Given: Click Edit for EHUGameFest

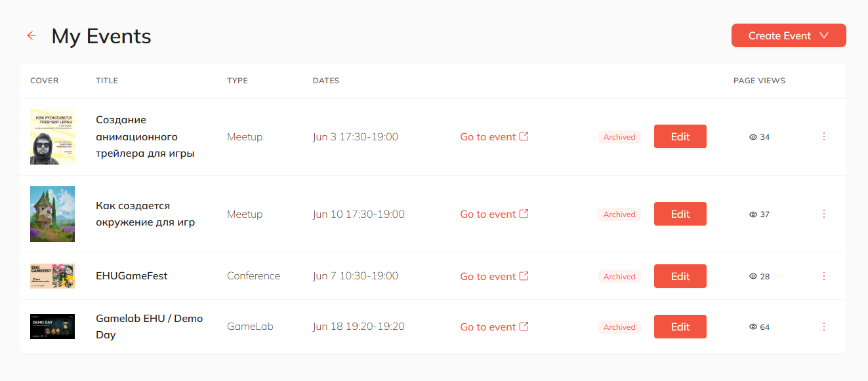Looking at the screenshot, I should [x=680, y=276].
